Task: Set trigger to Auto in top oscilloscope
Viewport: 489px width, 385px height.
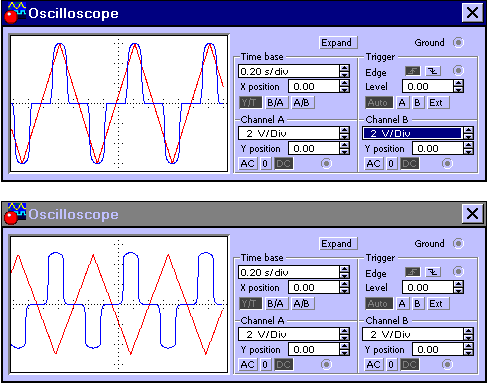Action: click(379, 103)
